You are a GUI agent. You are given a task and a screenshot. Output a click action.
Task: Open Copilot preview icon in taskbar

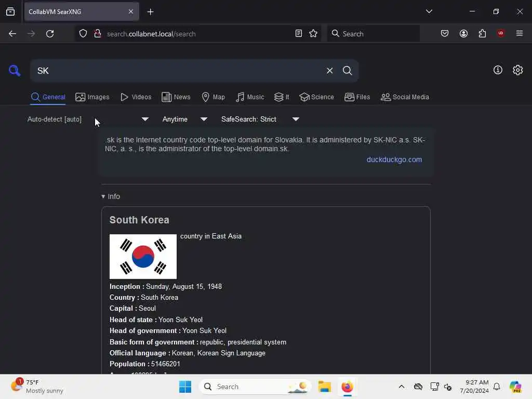(515, 387)
